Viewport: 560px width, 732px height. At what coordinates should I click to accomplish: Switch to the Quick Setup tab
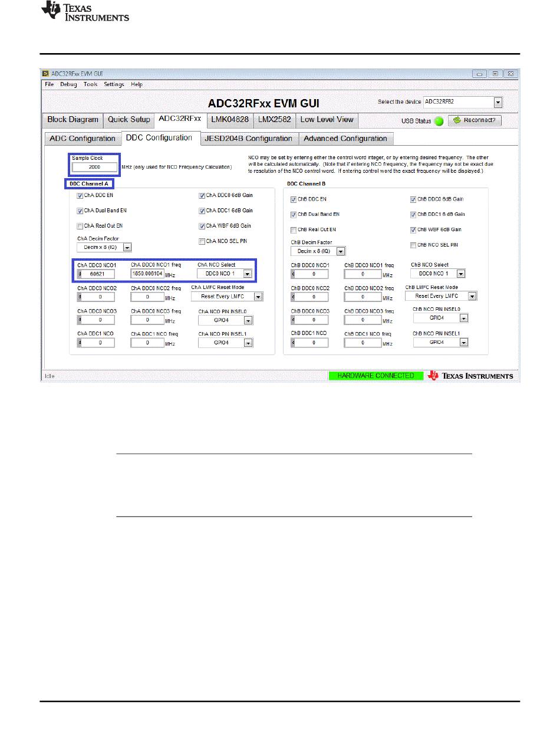[x=129, y=120]
